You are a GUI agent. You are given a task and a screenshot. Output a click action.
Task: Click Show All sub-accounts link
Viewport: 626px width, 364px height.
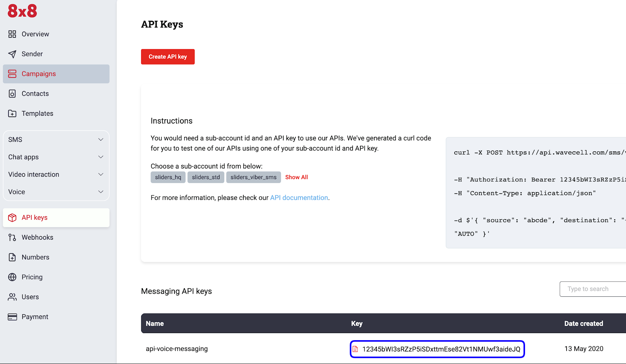click(x=297, y=177)
